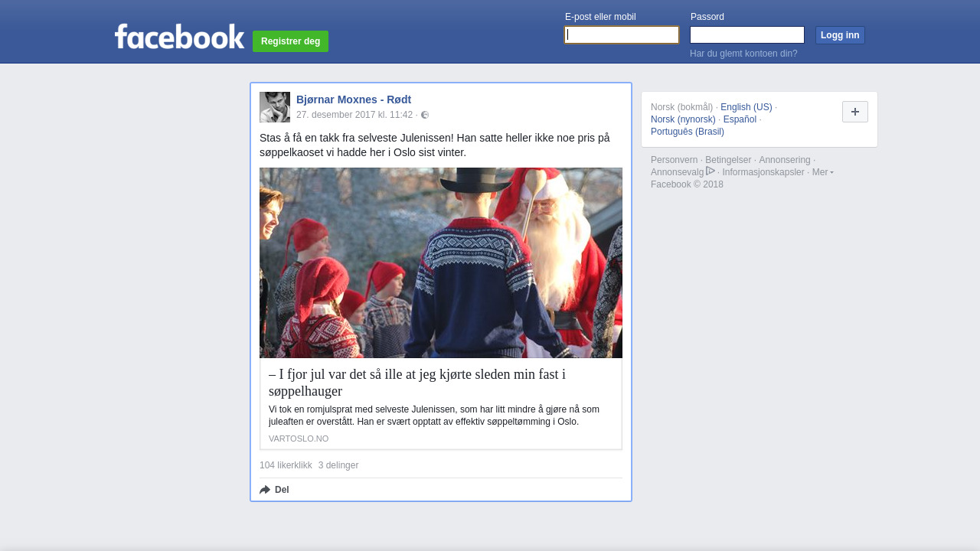The image size is (980, 551).
Task: Switch language to Português (Brasil)
Action: 688,132
